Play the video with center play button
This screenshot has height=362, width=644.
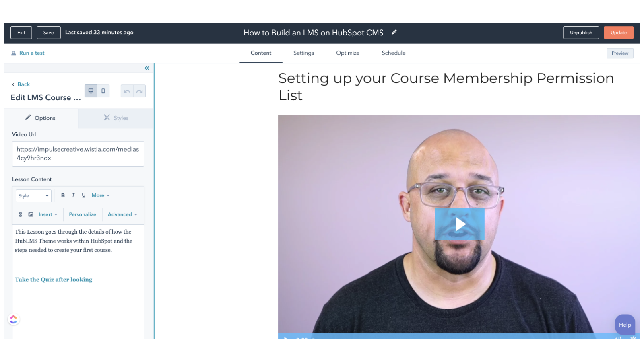point(459,224)
